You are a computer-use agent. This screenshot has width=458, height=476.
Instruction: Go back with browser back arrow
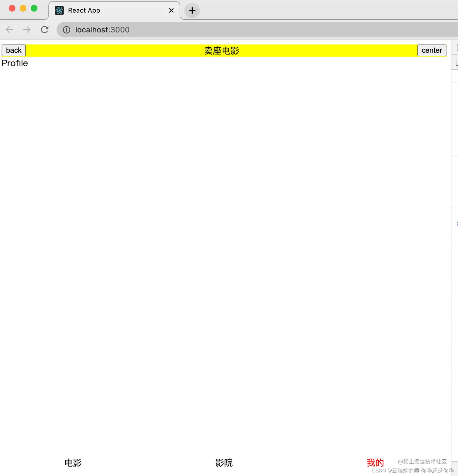tap(9, 30)
